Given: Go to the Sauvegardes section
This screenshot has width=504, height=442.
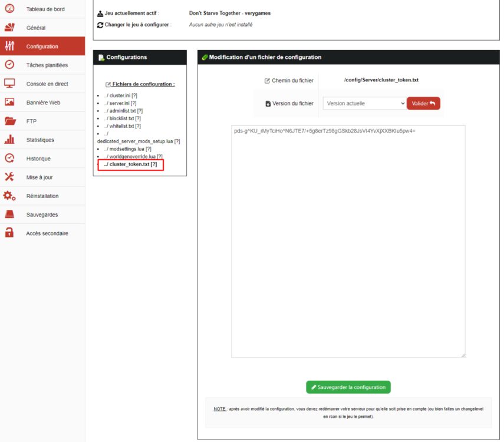Looking at the screenshot, I should point(42,215).
